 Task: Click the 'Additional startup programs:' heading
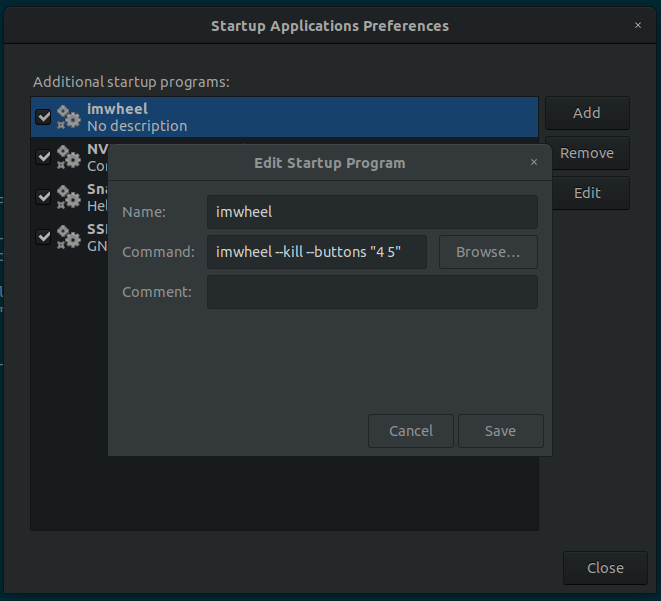click(132, 82)
